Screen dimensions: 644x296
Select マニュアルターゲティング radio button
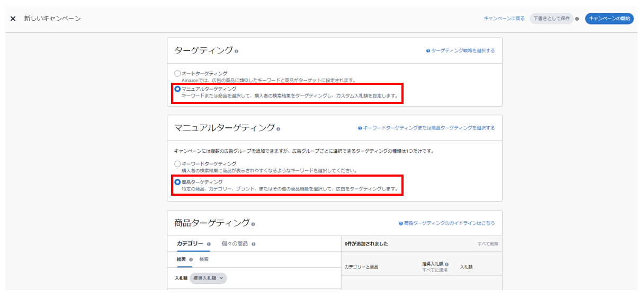click(177, 89)
